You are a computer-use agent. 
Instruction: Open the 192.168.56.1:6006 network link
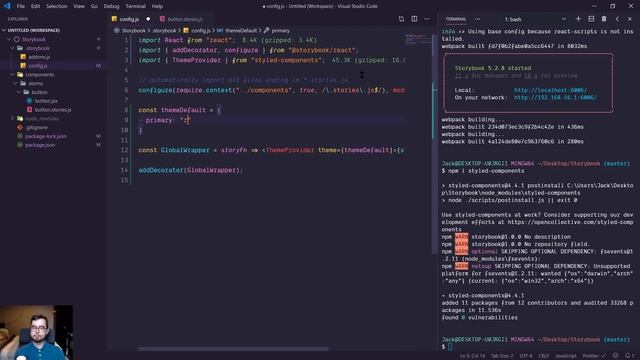click(555, 98)
